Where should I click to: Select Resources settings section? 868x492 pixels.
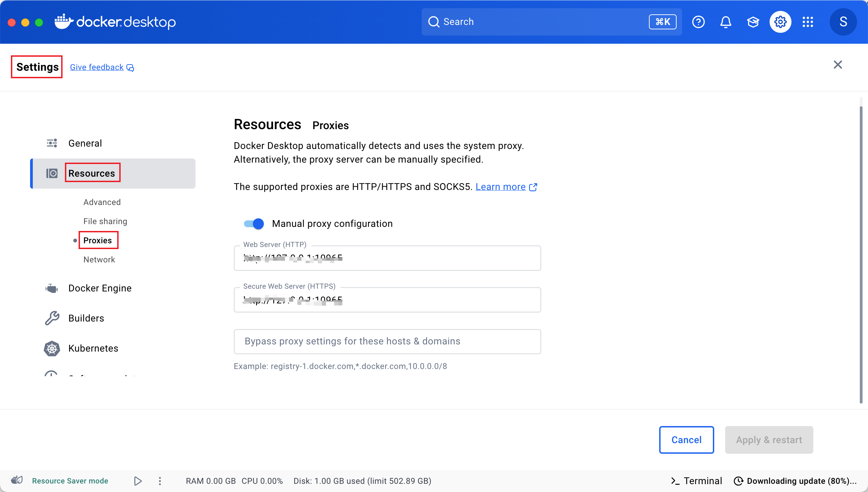[113, 173]
